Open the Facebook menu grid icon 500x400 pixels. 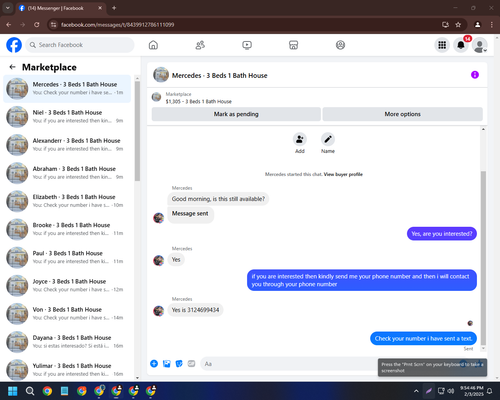(442, 45)
